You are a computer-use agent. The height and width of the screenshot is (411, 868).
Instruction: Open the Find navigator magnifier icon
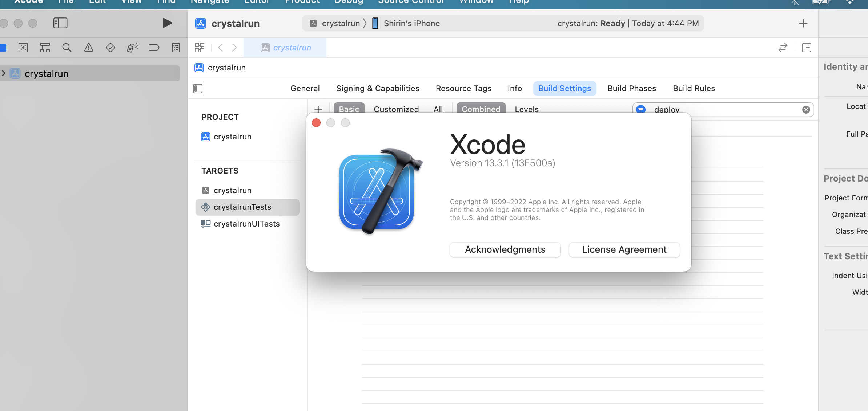(x=67, y=48)
